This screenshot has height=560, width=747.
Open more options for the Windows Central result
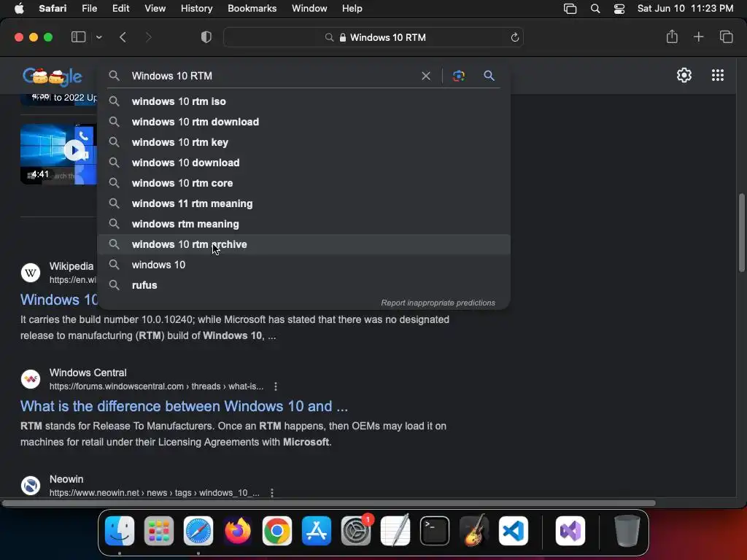point(275,386)
